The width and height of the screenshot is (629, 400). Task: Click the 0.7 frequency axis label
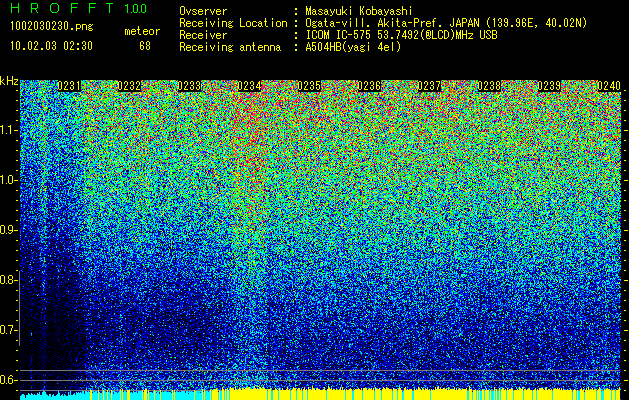tap(8, 330)
